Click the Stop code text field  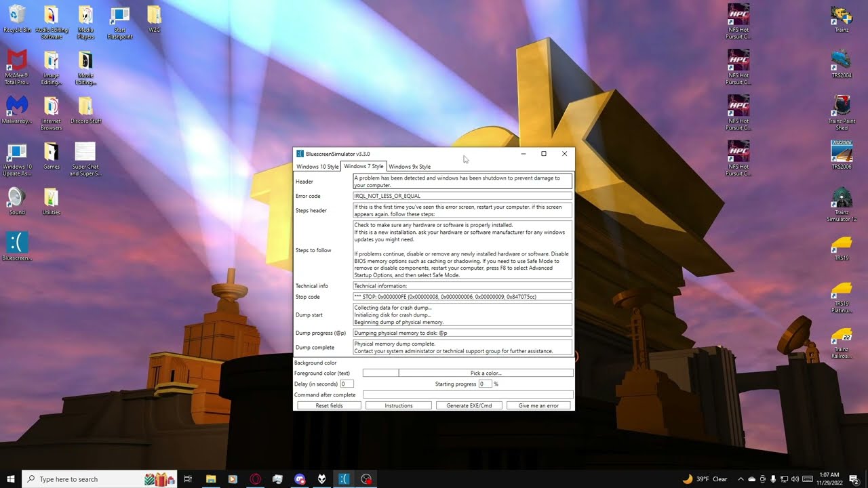click(x=462, y=297)
